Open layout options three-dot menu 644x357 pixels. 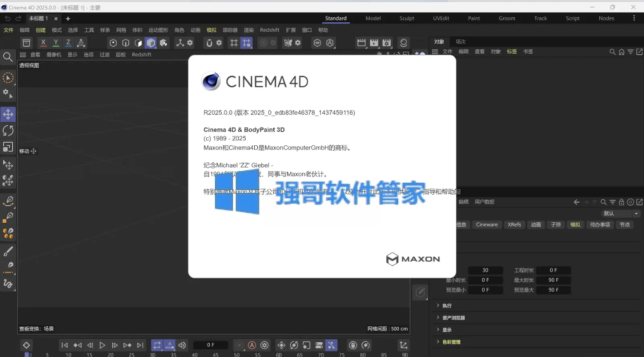point(634,18)
